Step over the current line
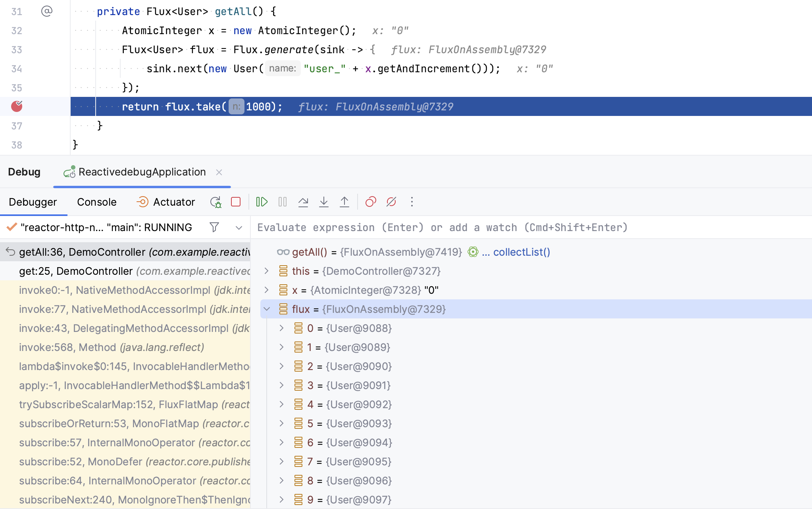Viewport: 812px width, 509px height. coord(304,202)
